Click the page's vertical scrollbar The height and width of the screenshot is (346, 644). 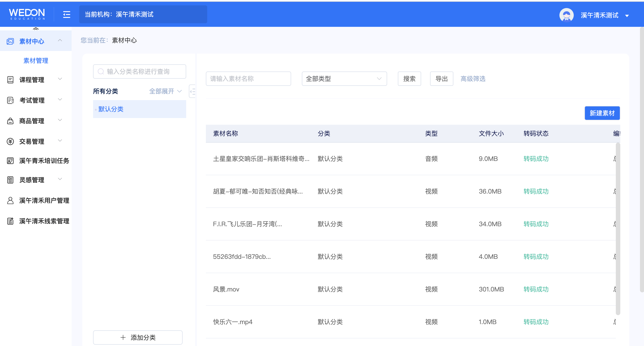tap(642, 160)
